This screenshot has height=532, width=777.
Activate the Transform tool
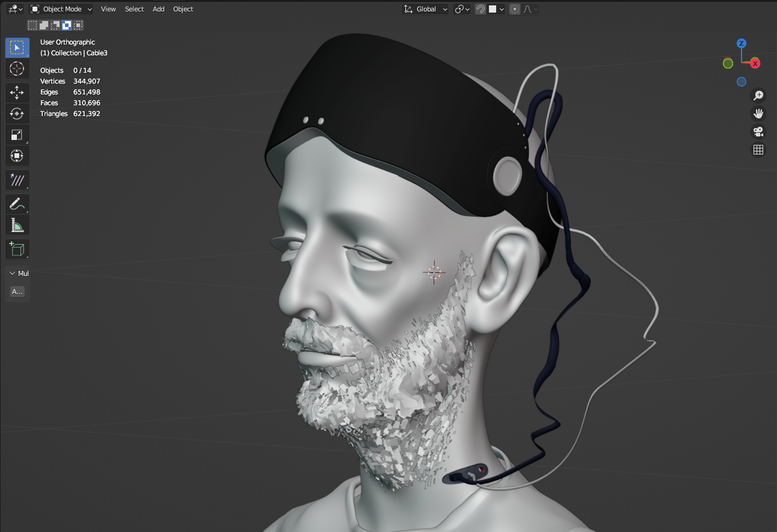17,156
